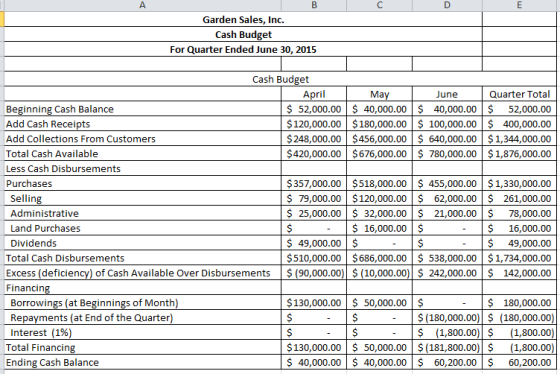Select May land purchases $16,000.00 cell
This screenshot has width=560, height=374.
379,228
